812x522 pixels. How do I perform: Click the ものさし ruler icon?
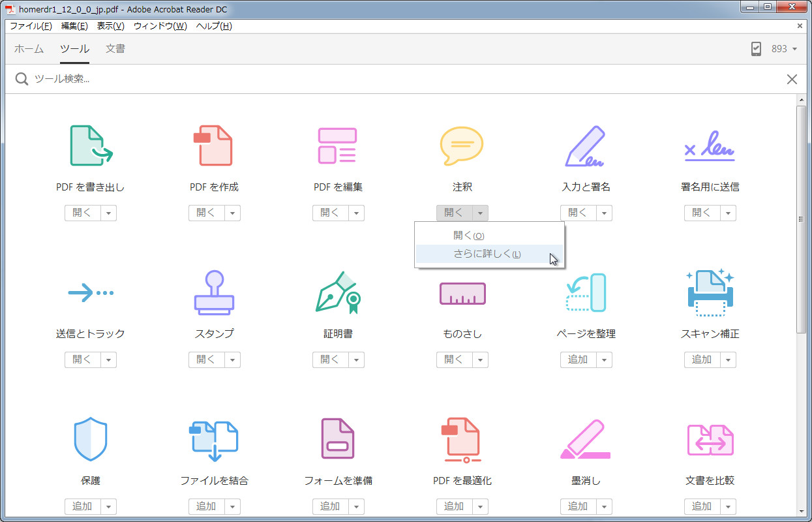pyautogui.click(x=462, y=293)
